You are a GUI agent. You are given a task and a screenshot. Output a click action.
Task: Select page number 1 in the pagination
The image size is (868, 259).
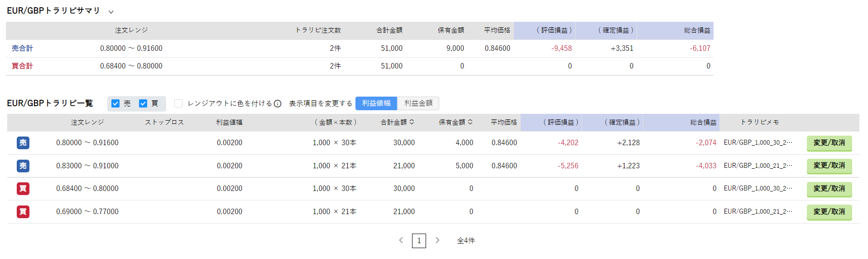[419, 240]
